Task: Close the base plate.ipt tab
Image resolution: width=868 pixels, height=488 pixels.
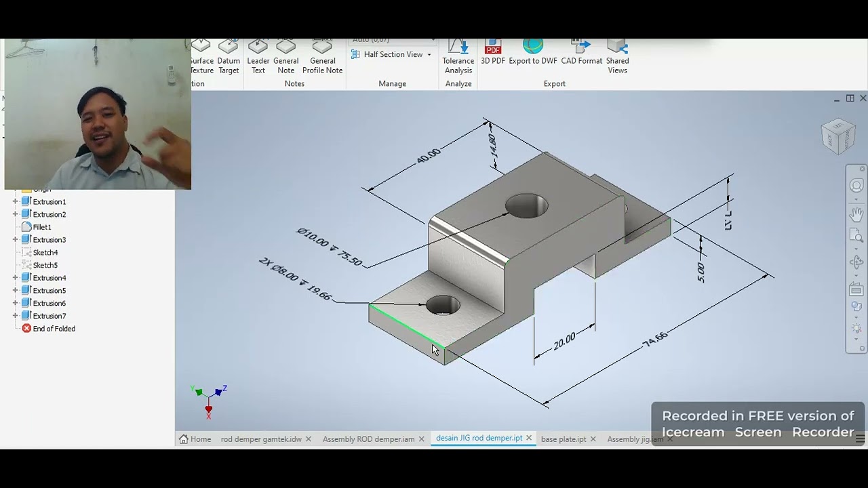Action: point(593,439)
